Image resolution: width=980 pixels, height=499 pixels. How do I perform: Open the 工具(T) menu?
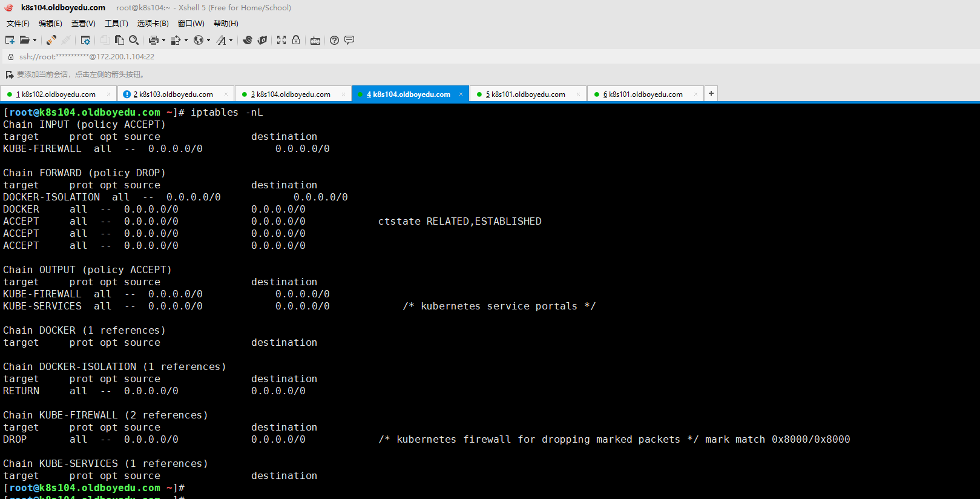click(116, 24)
